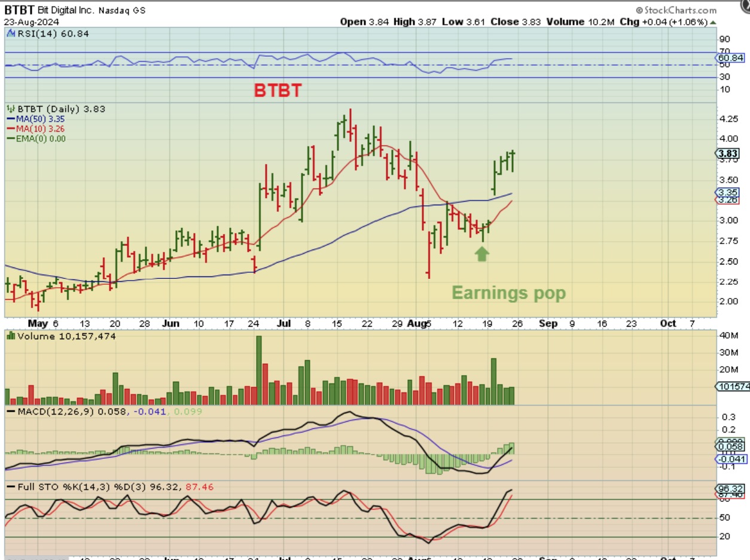
Task: Click the -0.041 MACD signal value tag
Action: 730,459
